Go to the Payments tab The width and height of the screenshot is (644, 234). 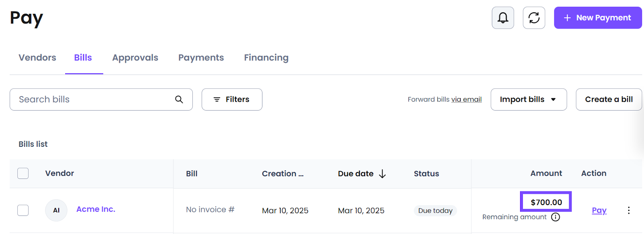[201, 57]
